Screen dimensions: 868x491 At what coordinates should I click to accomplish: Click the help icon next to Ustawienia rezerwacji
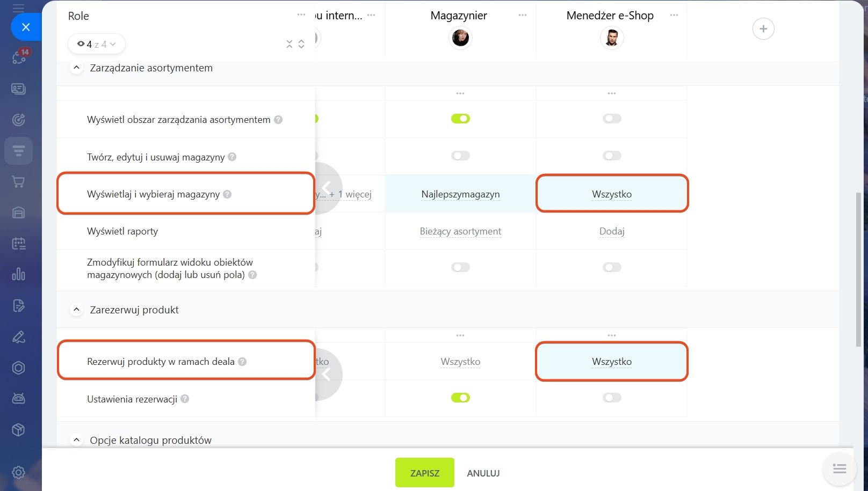point(185,399)
